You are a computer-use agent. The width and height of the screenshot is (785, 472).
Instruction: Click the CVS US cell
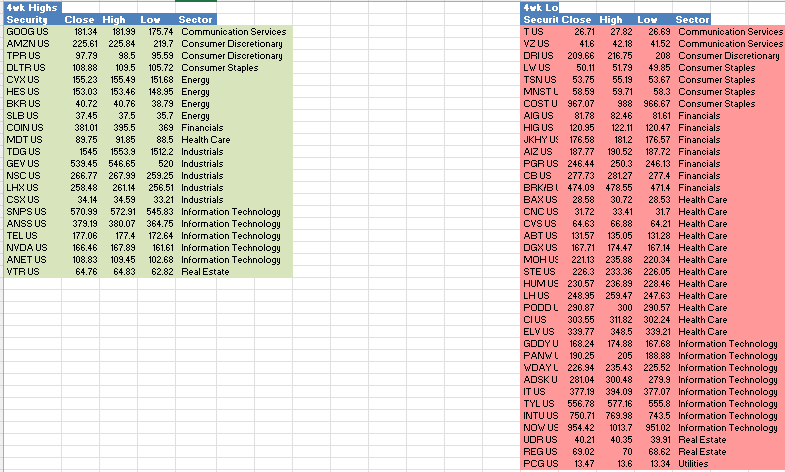point(540,224)
